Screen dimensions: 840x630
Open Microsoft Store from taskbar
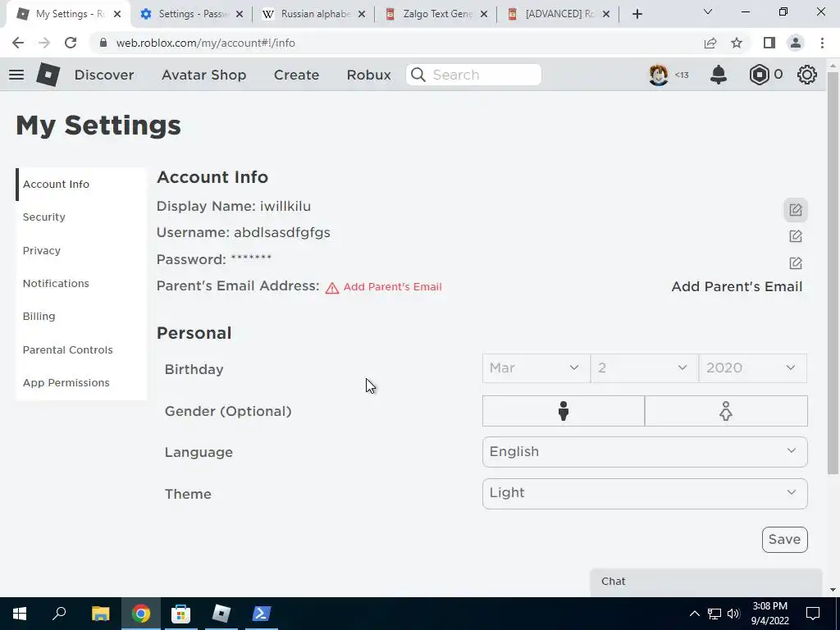(180, 614)
